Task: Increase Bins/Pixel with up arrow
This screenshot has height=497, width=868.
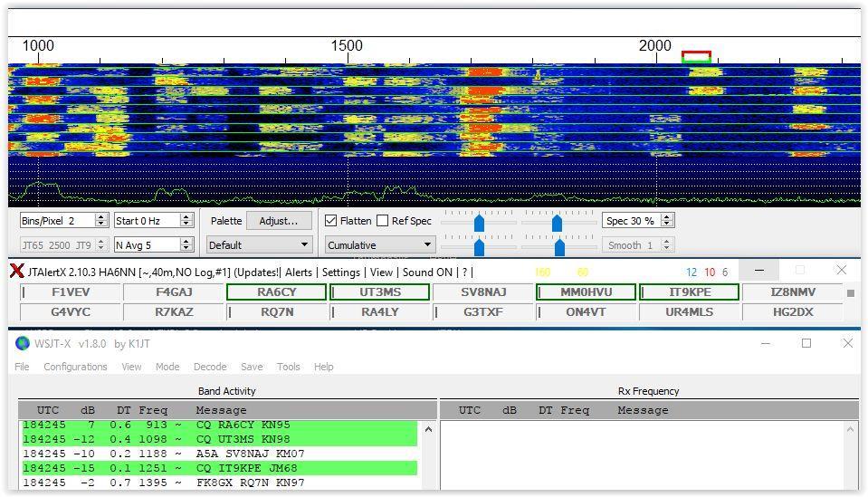Action: [x=100, y=217]
